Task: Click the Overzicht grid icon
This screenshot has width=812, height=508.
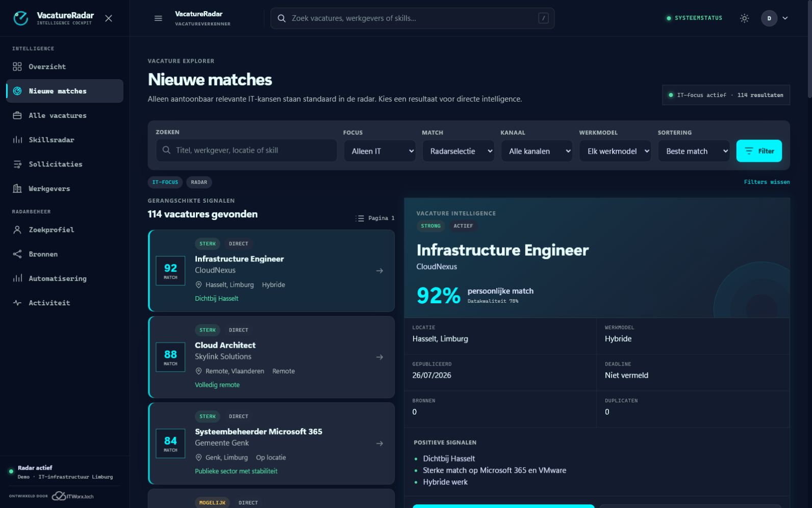Action: [x=17, y=67]
